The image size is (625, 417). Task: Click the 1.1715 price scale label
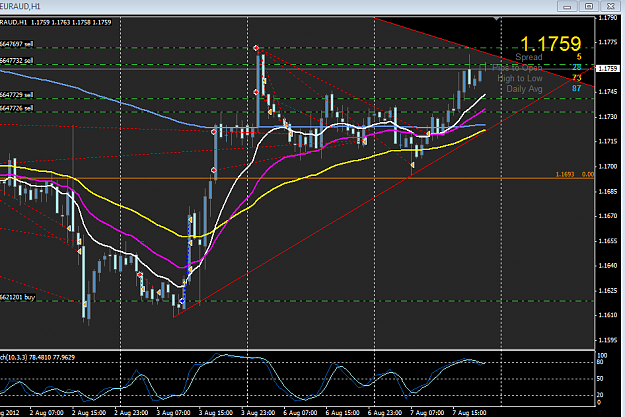coord(607,142)
